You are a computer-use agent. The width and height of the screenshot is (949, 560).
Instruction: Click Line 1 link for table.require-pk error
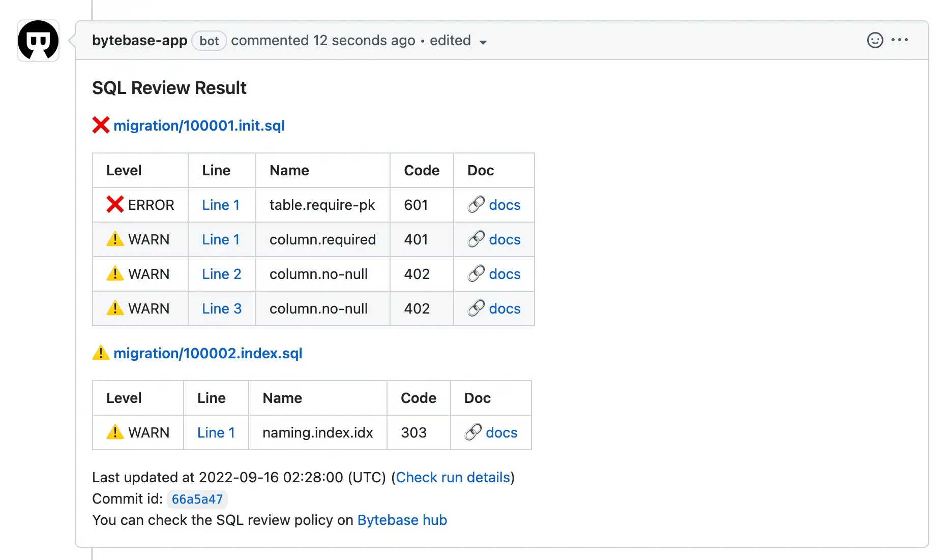pyautogui.click(x=221, y=205)
